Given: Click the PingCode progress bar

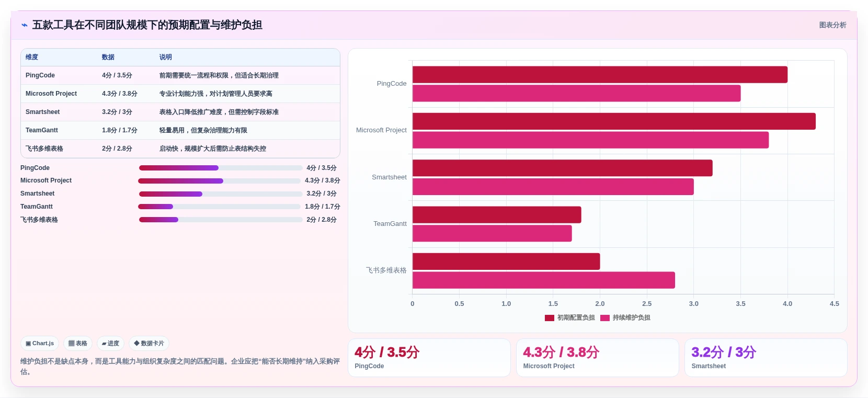Looking at the screenshot, I should point(221,168).
